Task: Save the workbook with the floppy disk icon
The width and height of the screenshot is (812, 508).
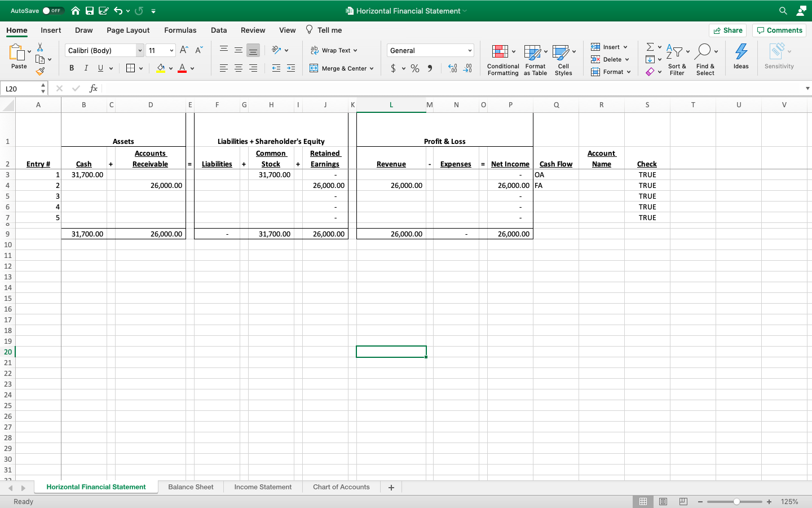Action: (x=90, y=11)
